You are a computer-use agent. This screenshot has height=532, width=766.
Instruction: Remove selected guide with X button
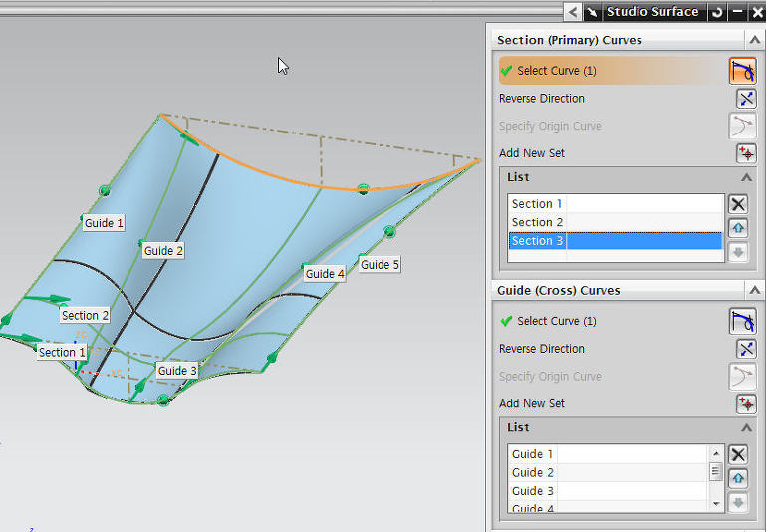pos(738,454)
